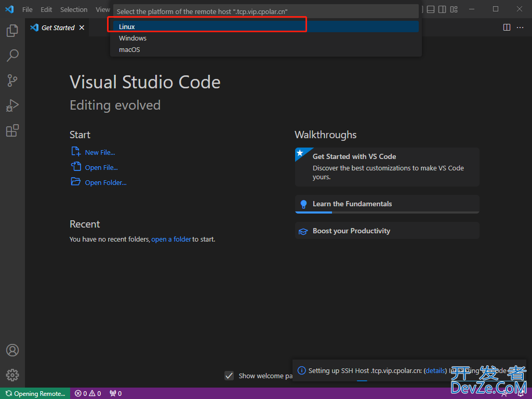Click the New File... link
Viewport: 532px width, 399px height.
100,152
